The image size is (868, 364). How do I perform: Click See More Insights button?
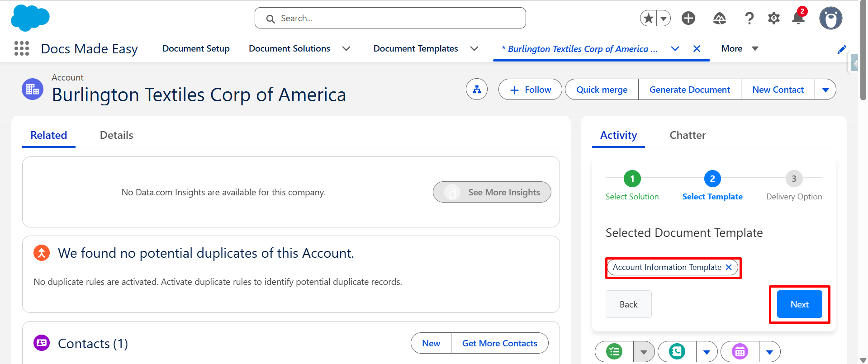pos(492,192)
